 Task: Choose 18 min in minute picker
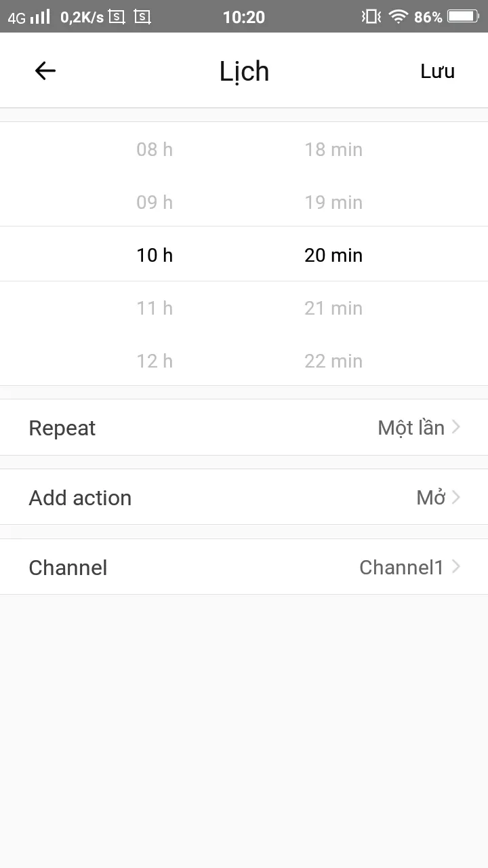click(x=333, y=149)
